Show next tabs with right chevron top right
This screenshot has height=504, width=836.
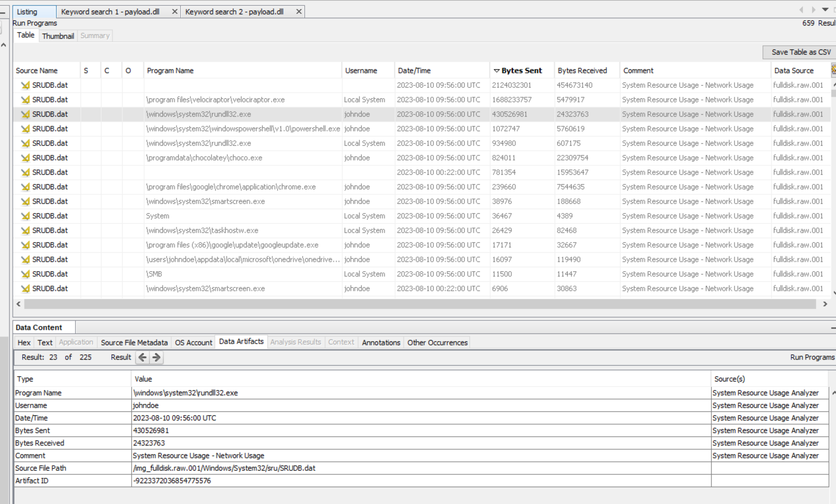coord(813,10)
